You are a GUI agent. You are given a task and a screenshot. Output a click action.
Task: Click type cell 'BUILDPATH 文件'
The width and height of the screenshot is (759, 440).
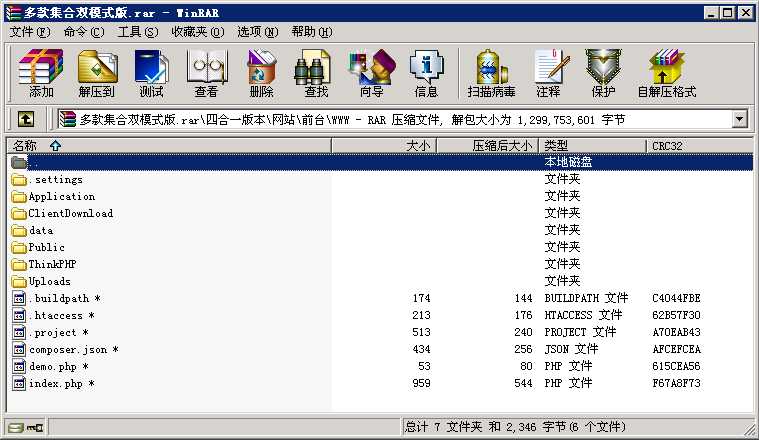pos(586,298)
